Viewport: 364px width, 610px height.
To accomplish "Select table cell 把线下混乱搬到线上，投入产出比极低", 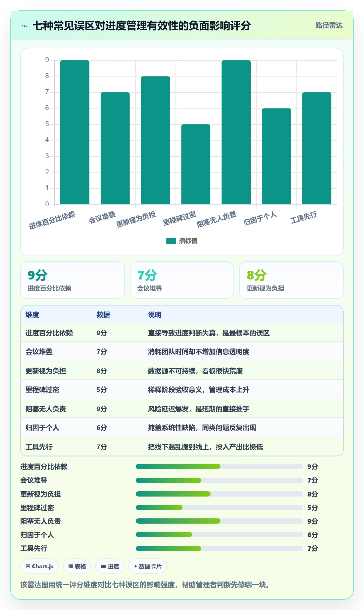I will coord(205,447).
